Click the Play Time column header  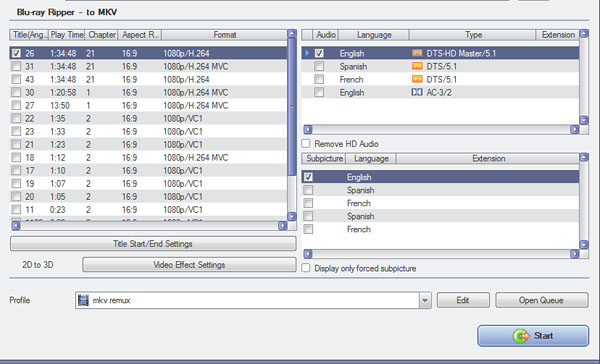67,35
